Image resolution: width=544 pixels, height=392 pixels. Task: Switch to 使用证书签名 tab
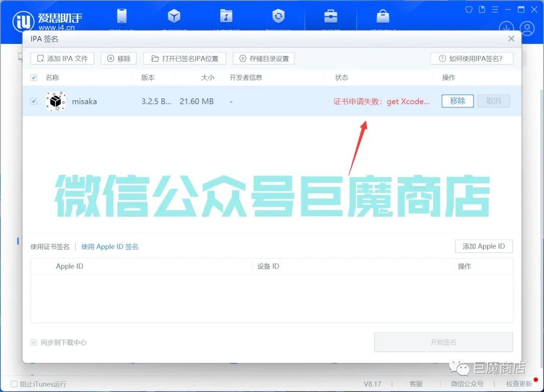(x=50, y=247)
